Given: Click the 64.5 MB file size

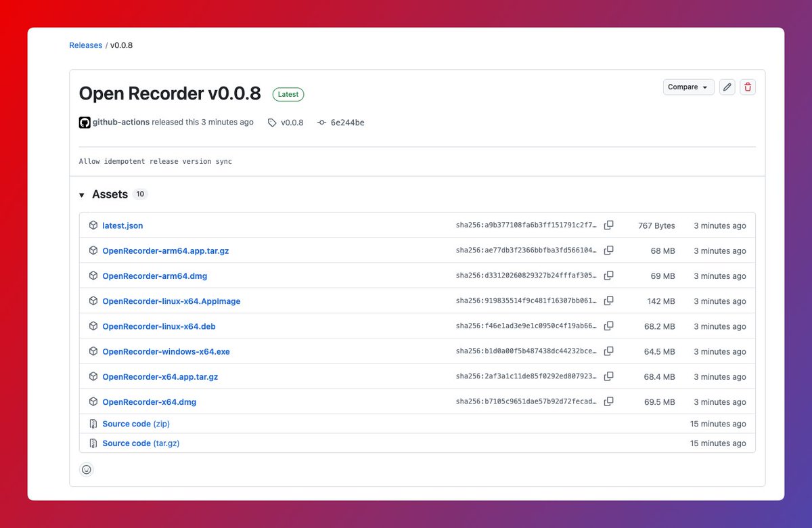Looking at the screenshot, I should (659, 351).
